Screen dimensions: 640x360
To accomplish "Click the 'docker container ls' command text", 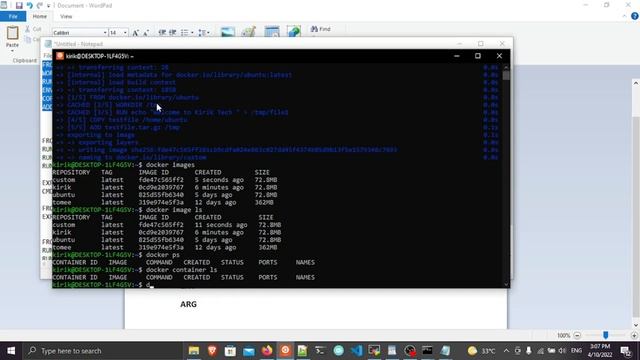I will [x=182, y=270].
